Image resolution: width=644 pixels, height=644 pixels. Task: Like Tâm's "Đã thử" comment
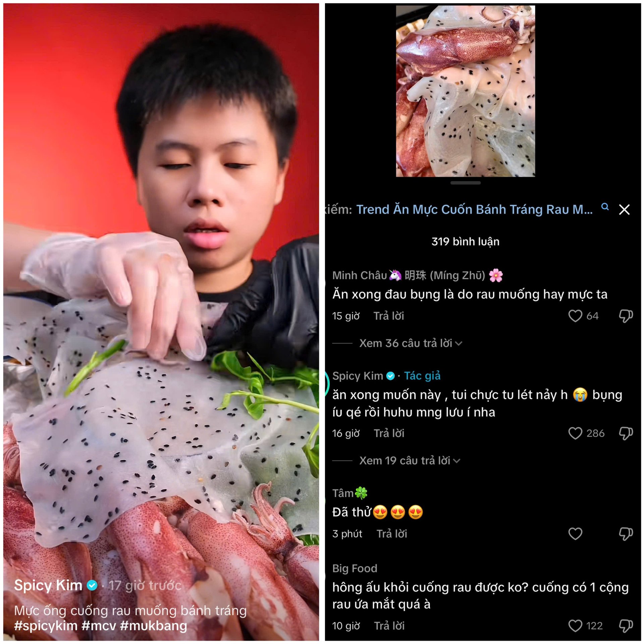coord(575,533)
